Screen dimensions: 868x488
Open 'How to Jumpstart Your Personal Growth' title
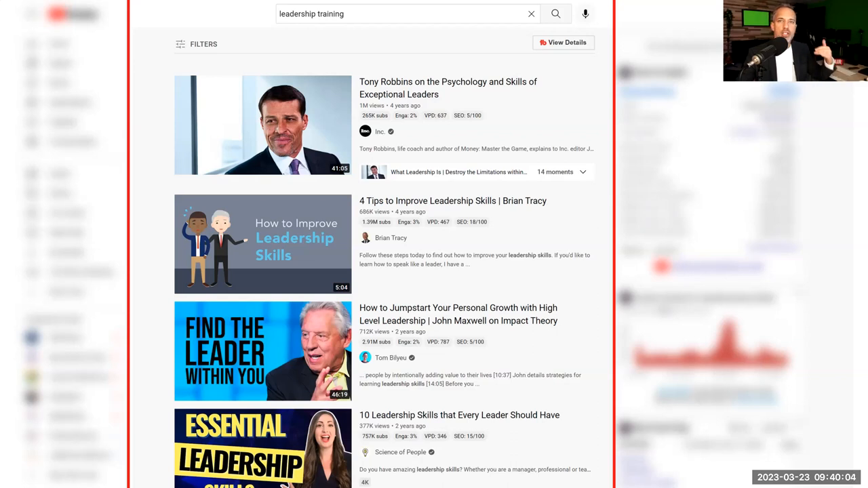pos(458,314)
